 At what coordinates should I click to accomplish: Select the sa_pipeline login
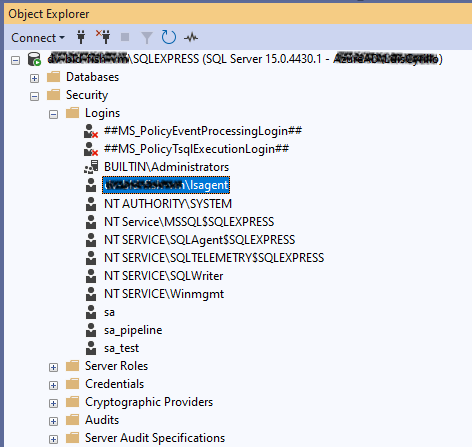(x=133, y=330)
